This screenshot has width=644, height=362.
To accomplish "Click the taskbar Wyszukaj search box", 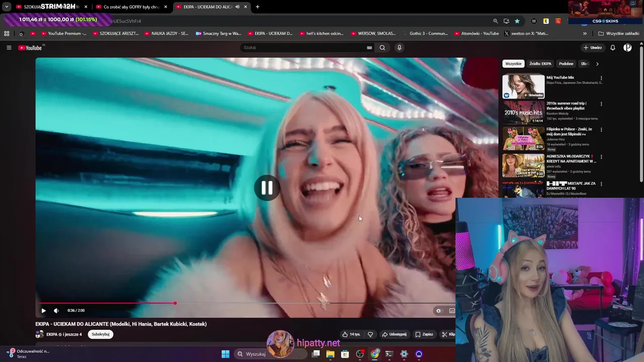I will click(271, 354).
